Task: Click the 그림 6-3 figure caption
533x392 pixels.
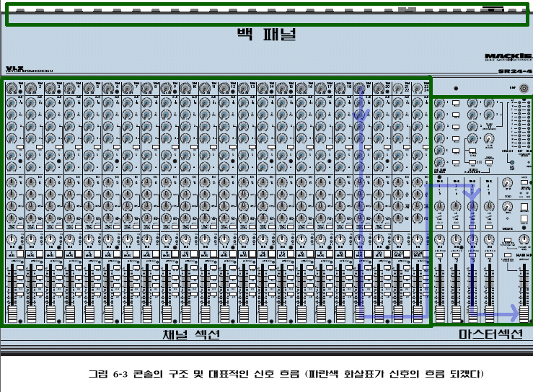Action: [285, 373]
